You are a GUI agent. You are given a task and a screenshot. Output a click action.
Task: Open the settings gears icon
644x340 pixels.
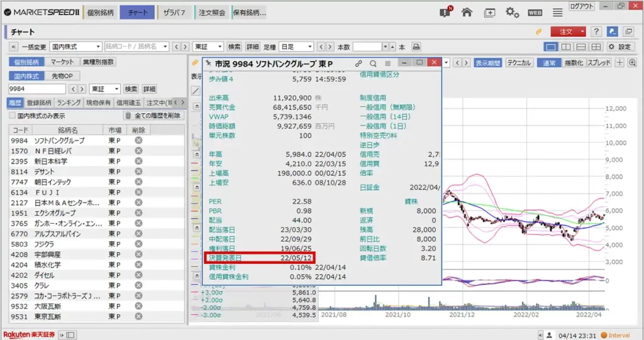(x=513, y=12)
